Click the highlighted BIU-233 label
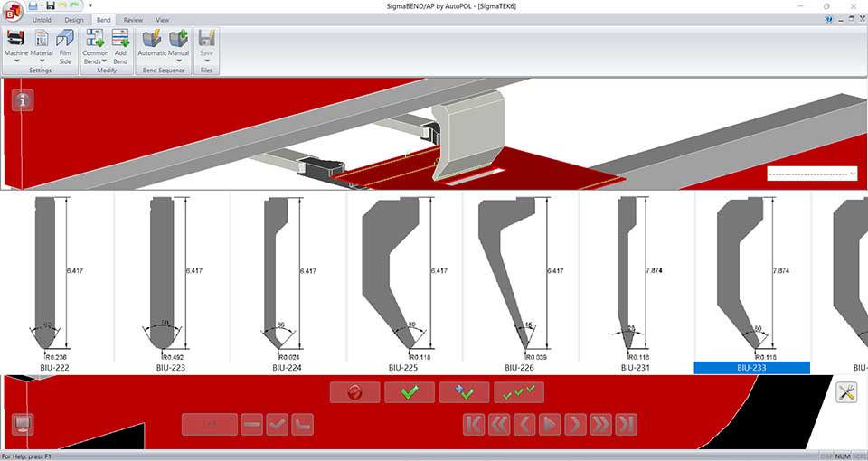Screen dimensions: 868x461 (x=751, y=368)
